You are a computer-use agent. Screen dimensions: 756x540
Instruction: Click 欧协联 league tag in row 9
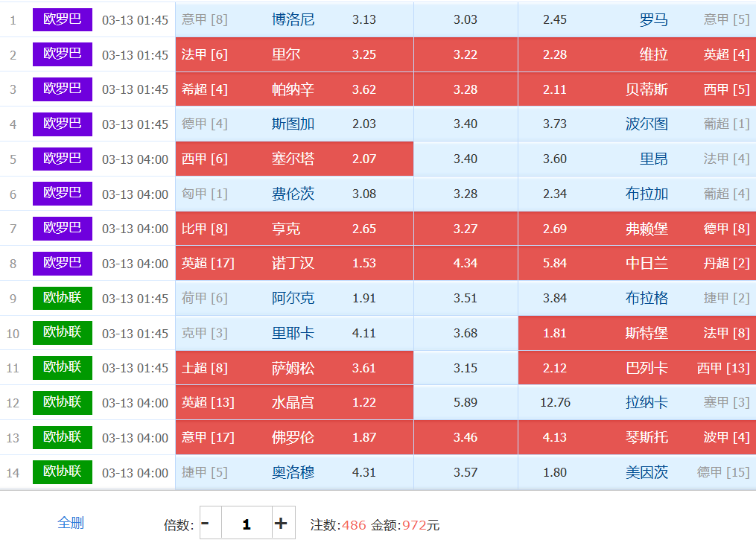(63, 298)
